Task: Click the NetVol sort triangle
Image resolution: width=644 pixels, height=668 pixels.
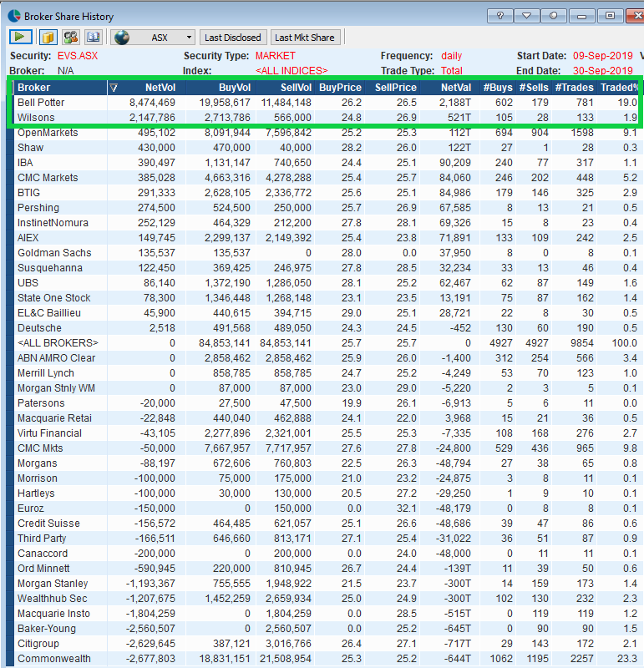Action: coord(114,88)
